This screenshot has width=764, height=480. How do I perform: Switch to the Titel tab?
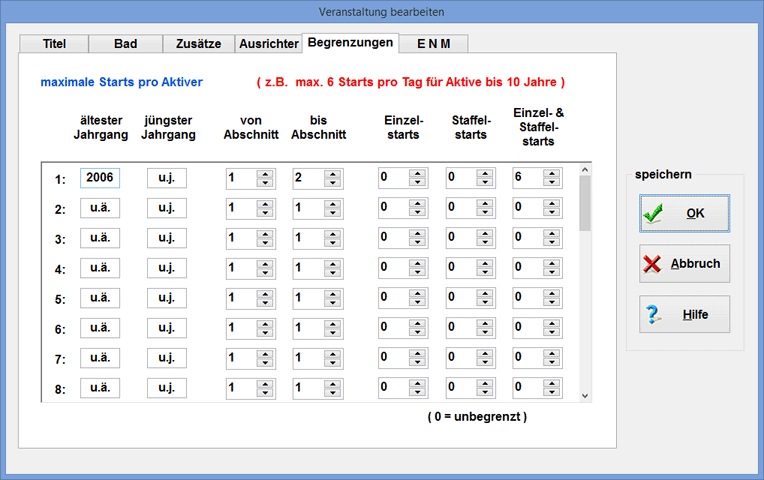click(53, 44)
